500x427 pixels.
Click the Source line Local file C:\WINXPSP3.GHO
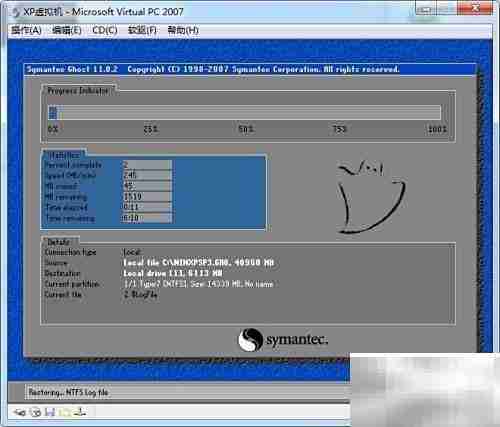199,263
